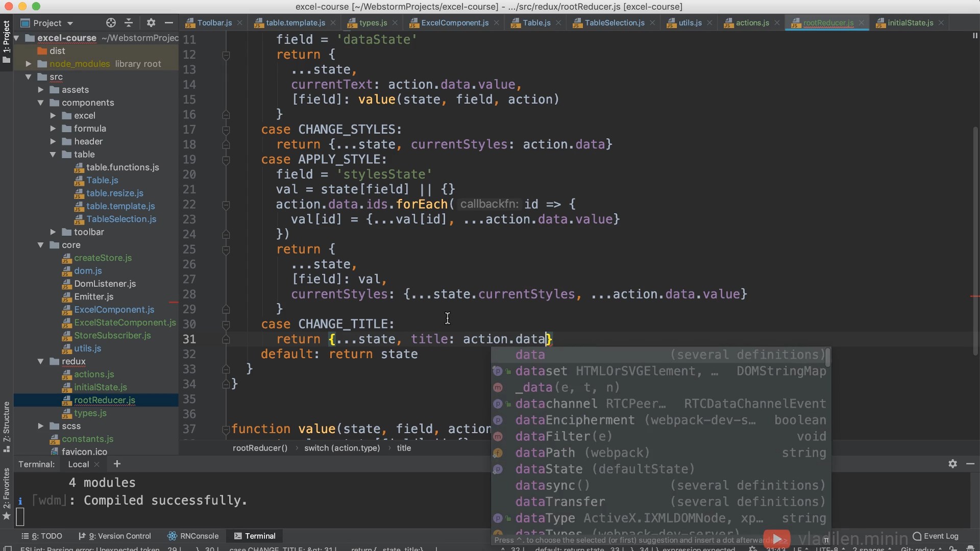Switch to the initialState.js tab
This screenshot has width=980, height=551.
coord(910,23)
